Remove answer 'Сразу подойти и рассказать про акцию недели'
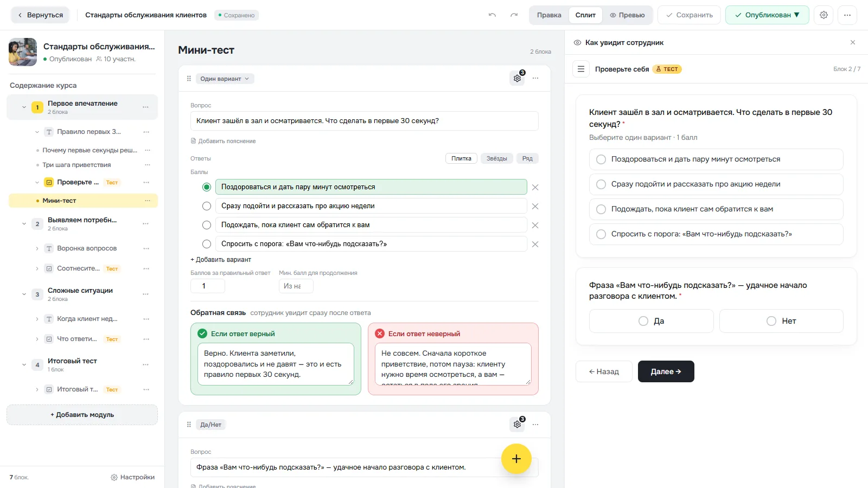This screenshot has width=868, height=488. [x=535, y=206]
